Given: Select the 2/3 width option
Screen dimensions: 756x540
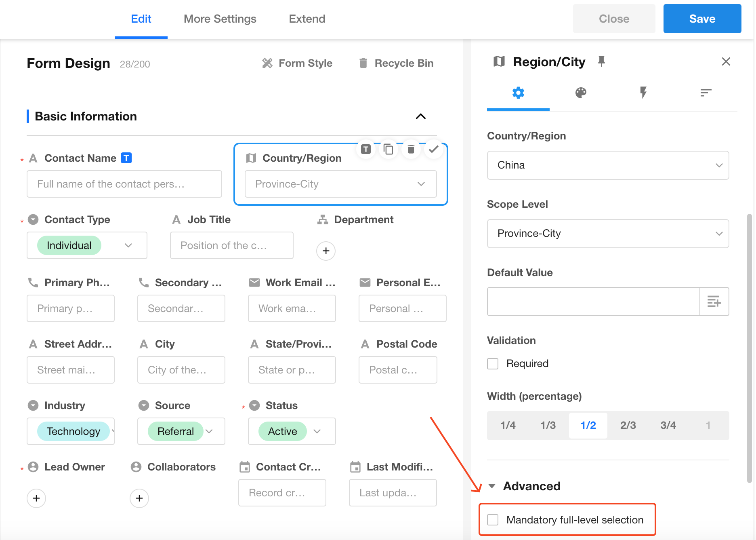Looking at the screenshot, I should point(628,425).
